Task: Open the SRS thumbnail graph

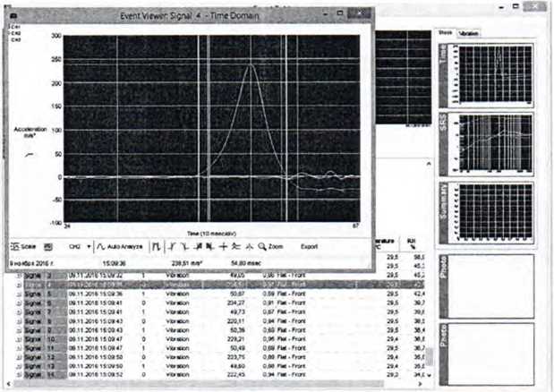Action: pos(486,144)
